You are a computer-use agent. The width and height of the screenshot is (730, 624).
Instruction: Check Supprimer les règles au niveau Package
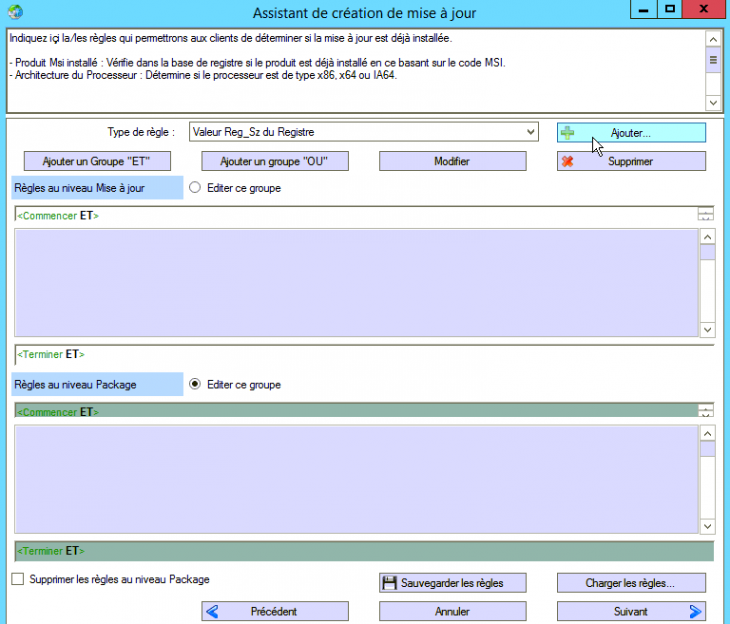point(17,579)
